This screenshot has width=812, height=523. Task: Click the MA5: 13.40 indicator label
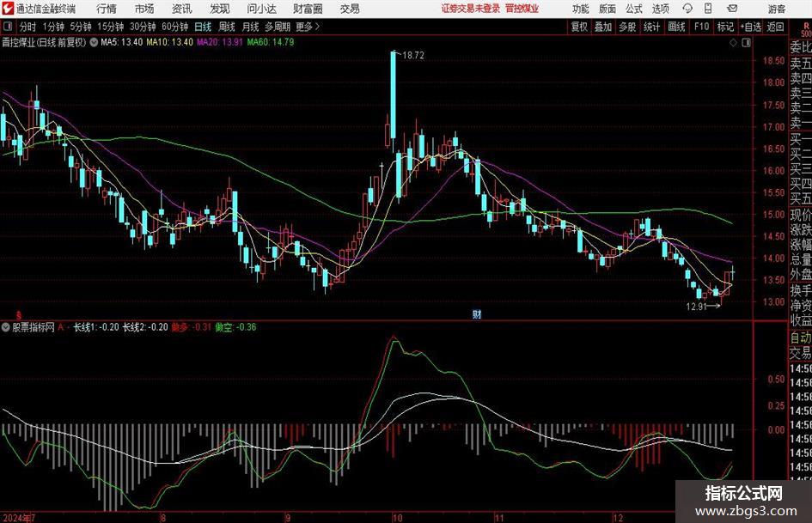pos(122,42)
